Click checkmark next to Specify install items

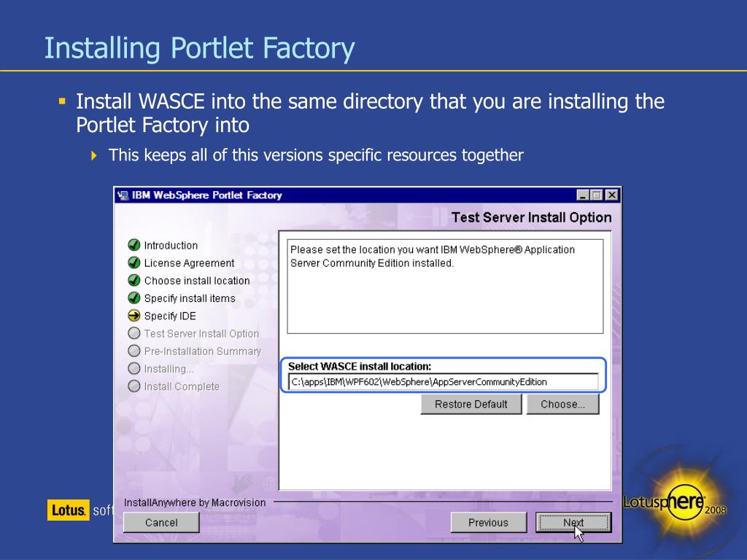coord(134,298)
